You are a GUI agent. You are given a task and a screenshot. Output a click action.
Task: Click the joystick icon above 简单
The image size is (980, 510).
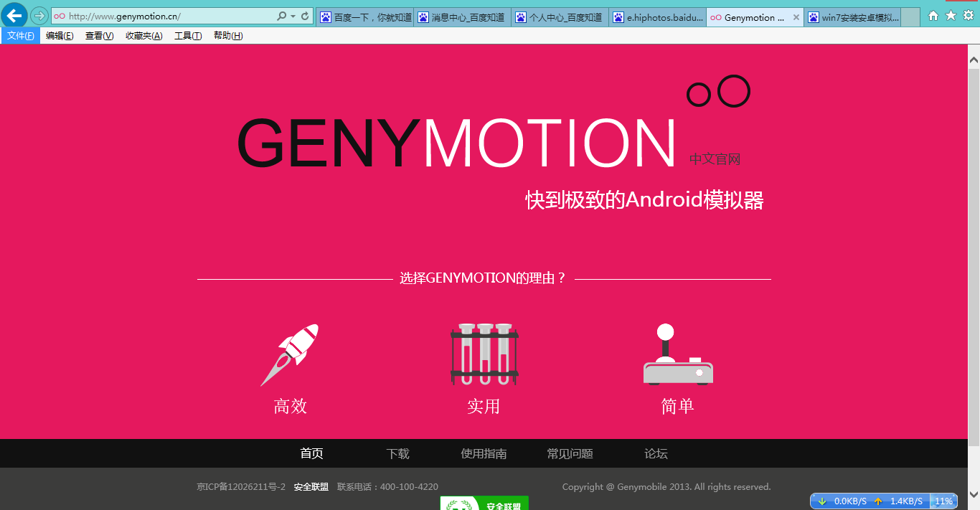pos(678,354)
